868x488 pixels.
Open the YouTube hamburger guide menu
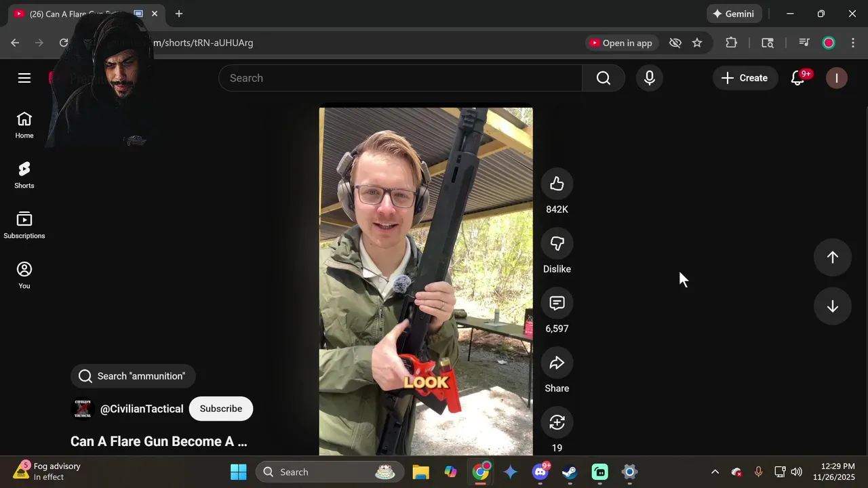pos(24,78)
